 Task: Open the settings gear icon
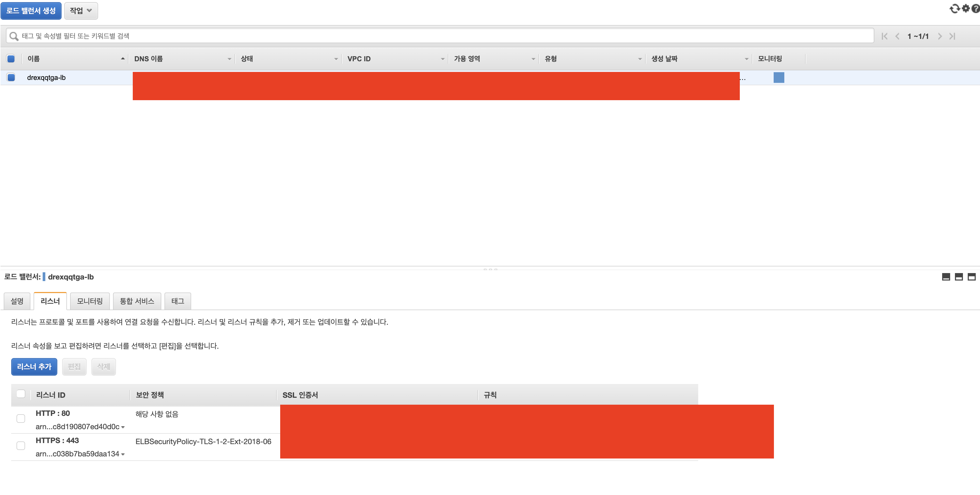[966, 8]
